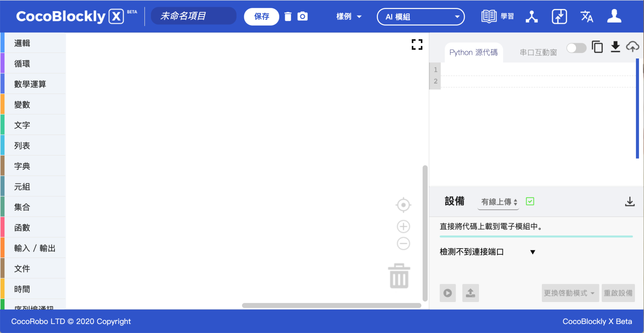Click the download icon in 設備 panel
Image resolution: width=644 pixels, height=333 pixels.
click(x=630, y=202)
